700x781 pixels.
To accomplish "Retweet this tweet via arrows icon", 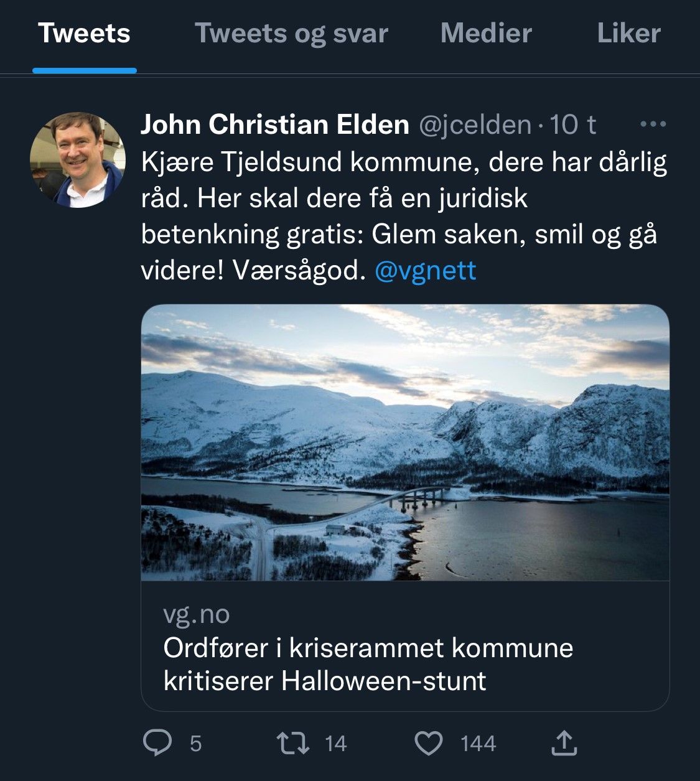I will [294, 743].
